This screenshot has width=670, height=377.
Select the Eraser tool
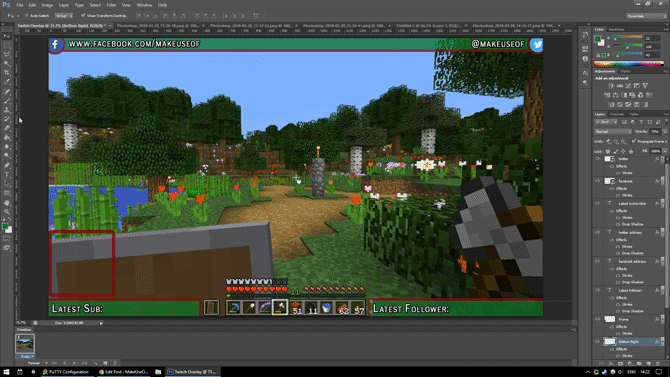(7, 128)
